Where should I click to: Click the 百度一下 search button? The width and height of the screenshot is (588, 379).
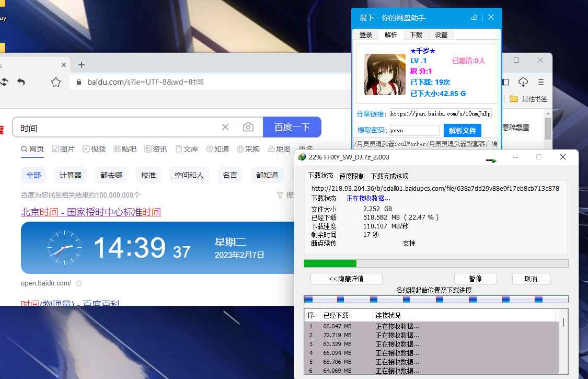(292, 127)
